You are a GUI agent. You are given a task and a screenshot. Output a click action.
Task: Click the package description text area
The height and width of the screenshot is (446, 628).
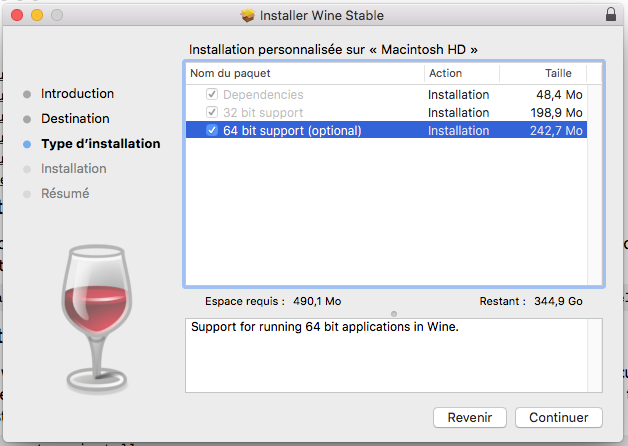[x=394, y=355]
